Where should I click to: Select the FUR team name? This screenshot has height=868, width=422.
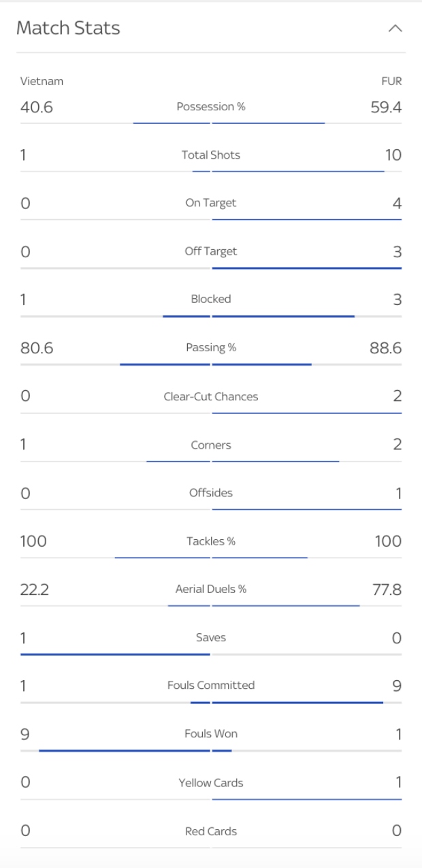pyautogui.click(x=391, y=81)
